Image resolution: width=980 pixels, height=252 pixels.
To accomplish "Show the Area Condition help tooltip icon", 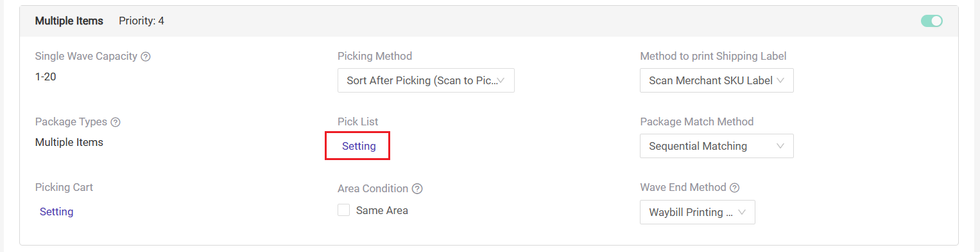I will click(x=417, y=189).
